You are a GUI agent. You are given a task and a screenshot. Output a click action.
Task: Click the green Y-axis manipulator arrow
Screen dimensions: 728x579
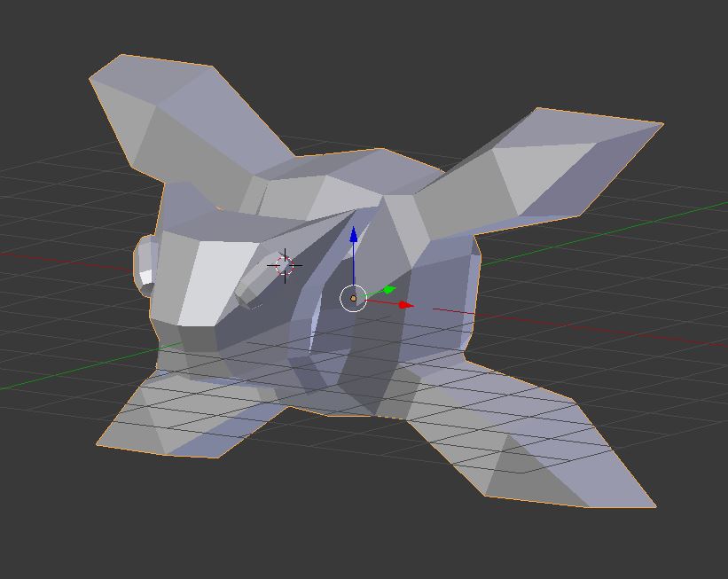[x=388, y=290]
